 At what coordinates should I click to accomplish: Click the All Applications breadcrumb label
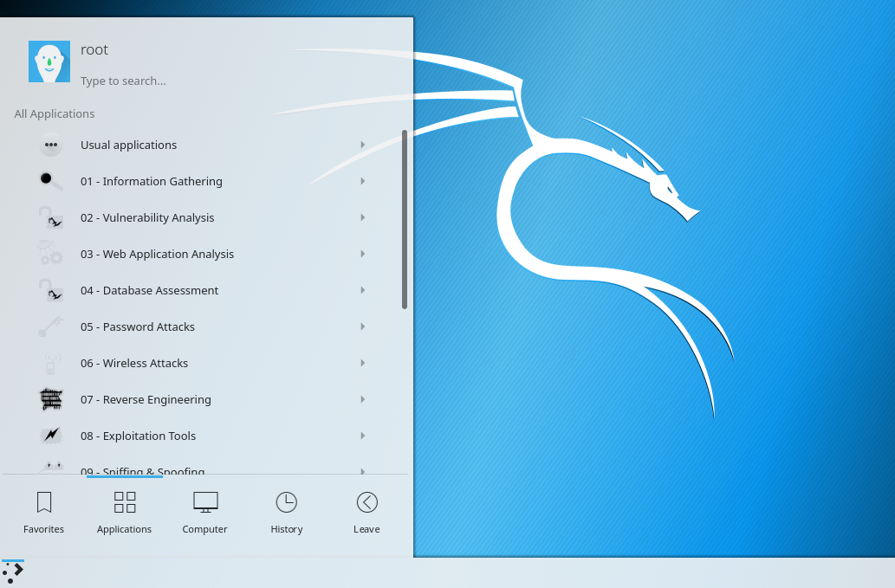click(x=55, y=114)
